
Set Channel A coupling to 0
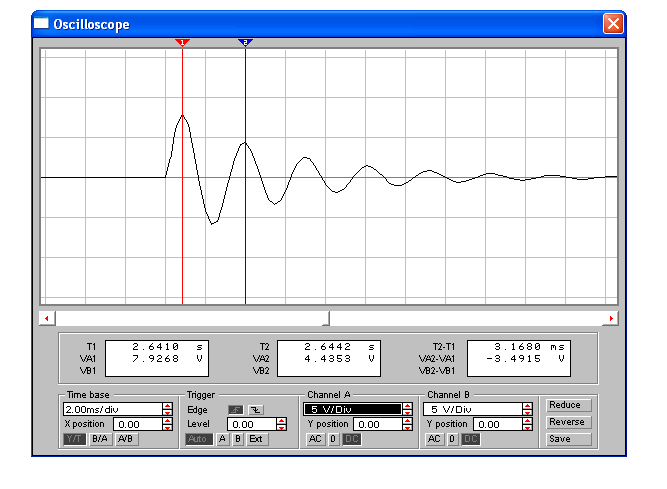(x=334, y=439)
